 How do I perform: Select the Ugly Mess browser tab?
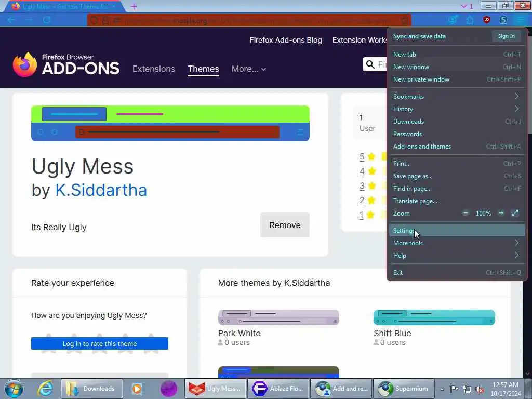pos(64,6)
